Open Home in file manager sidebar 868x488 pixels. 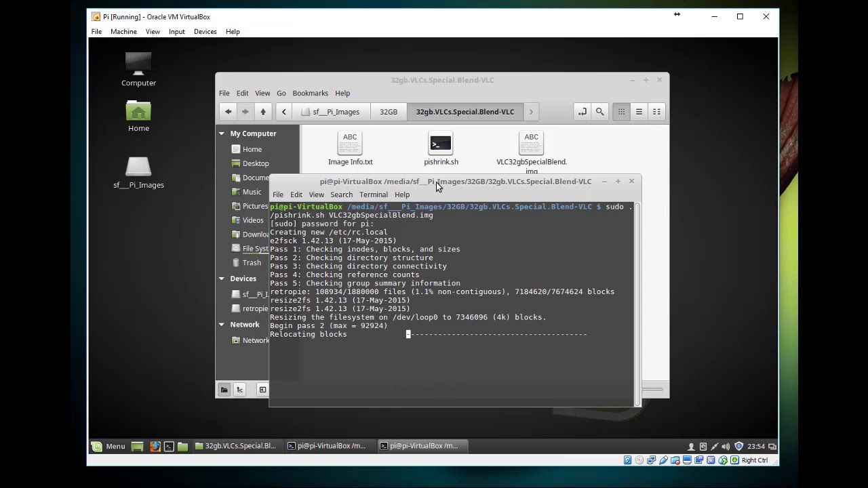click(252, 149)
